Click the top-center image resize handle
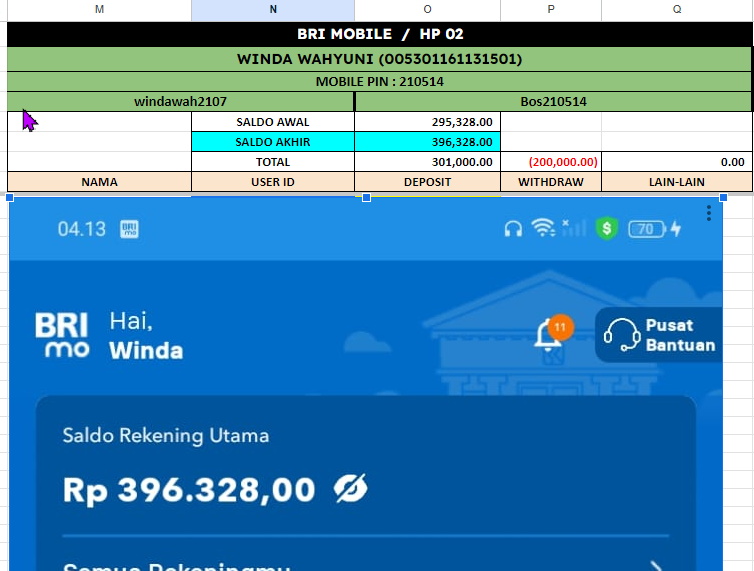754x571 pixels. click(366, 198)
